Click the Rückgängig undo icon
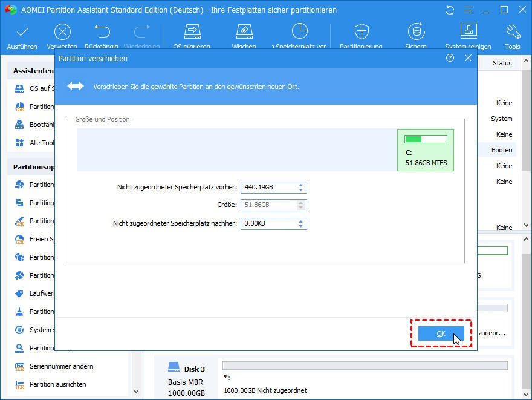The height and width of the screenshot is (400, 532). [x=102, y=31]
